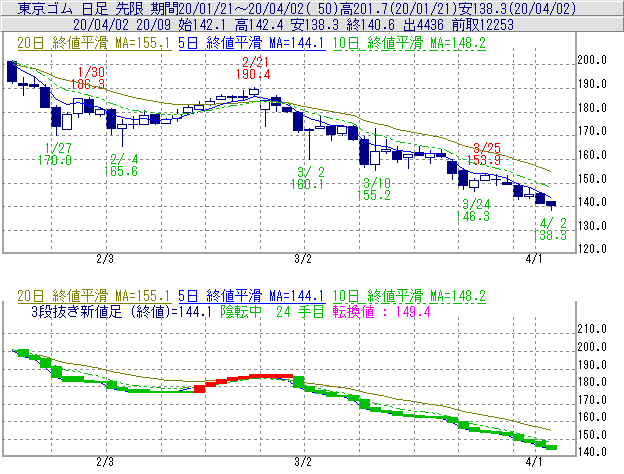
Task: Click the 3段抜き新値足 (終値)=144.1 label
Action: [x=121, y=312]
